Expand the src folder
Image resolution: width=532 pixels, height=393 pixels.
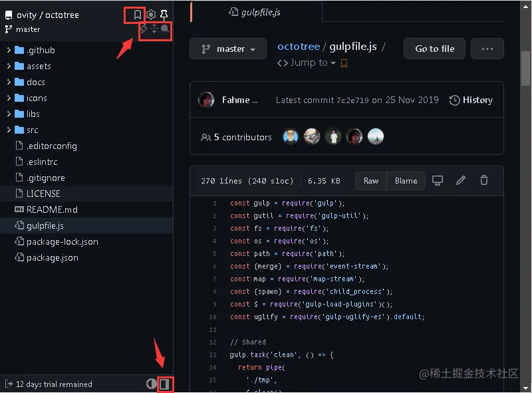click(x=9, y=130)
